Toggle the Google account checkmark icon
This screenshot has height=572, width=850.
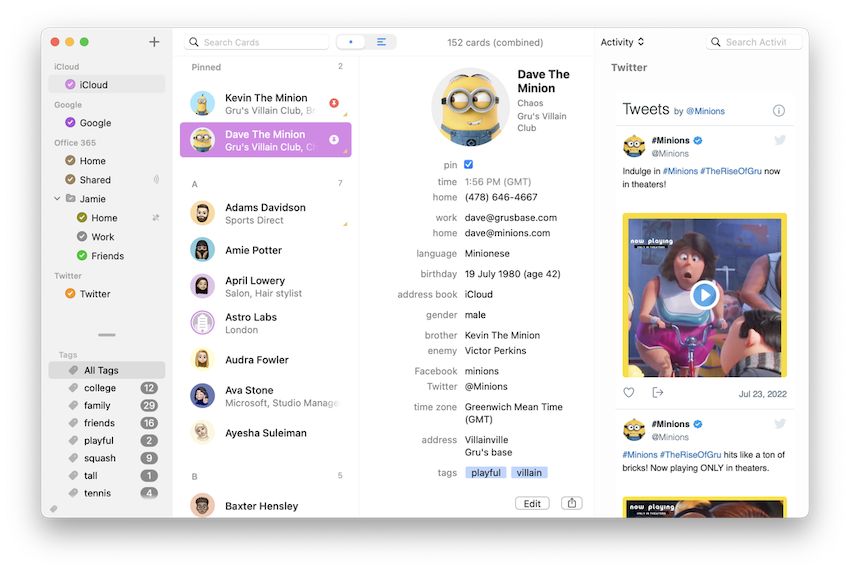70,122
